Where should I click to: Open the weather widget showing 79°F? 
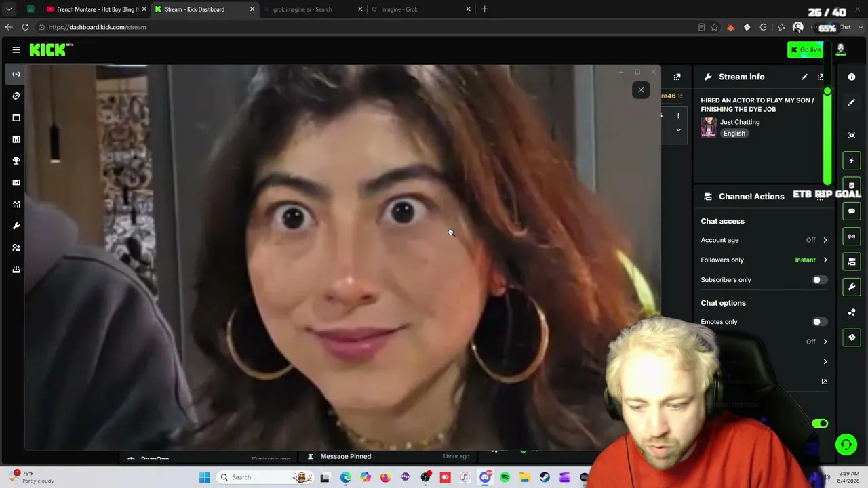(x=31, y=477)
